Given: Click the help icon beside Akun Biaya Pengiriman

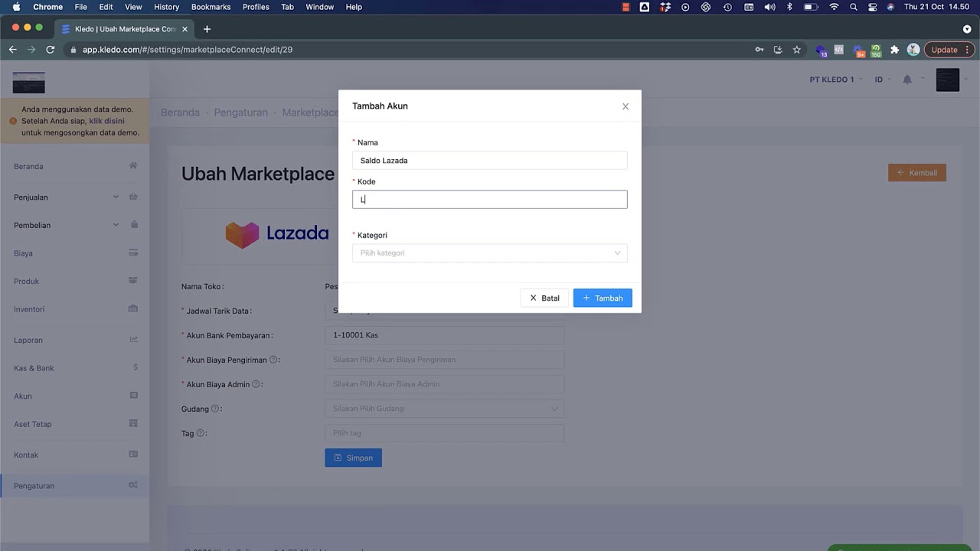Looking at the screenshot, I should click(273, 360).
